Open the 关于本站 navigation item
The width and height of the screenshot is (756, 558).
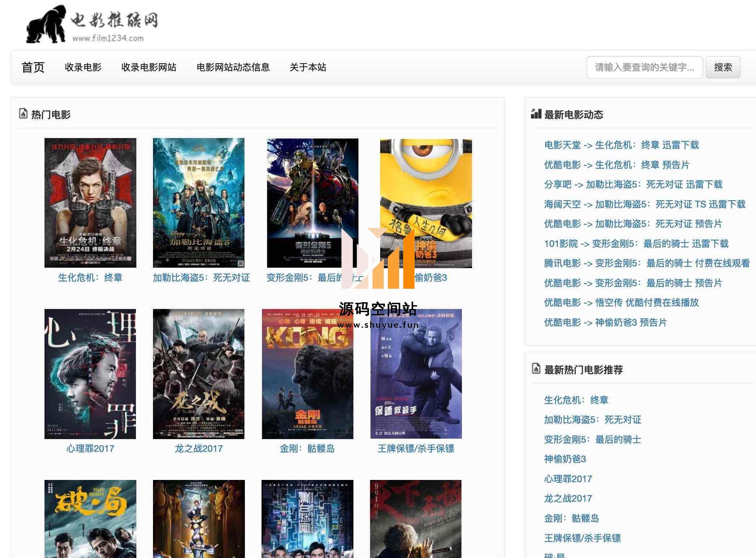pyautogui.click(x=308, y=67)
